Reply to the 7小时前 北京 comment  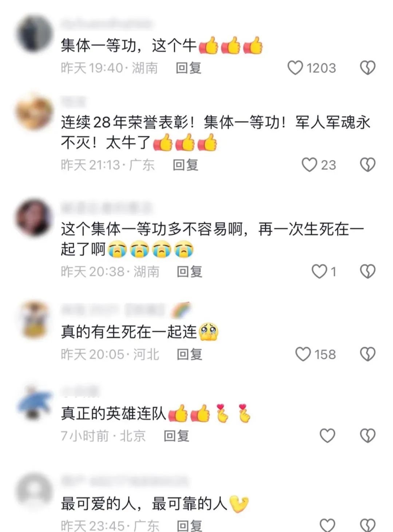click(176, 435)
